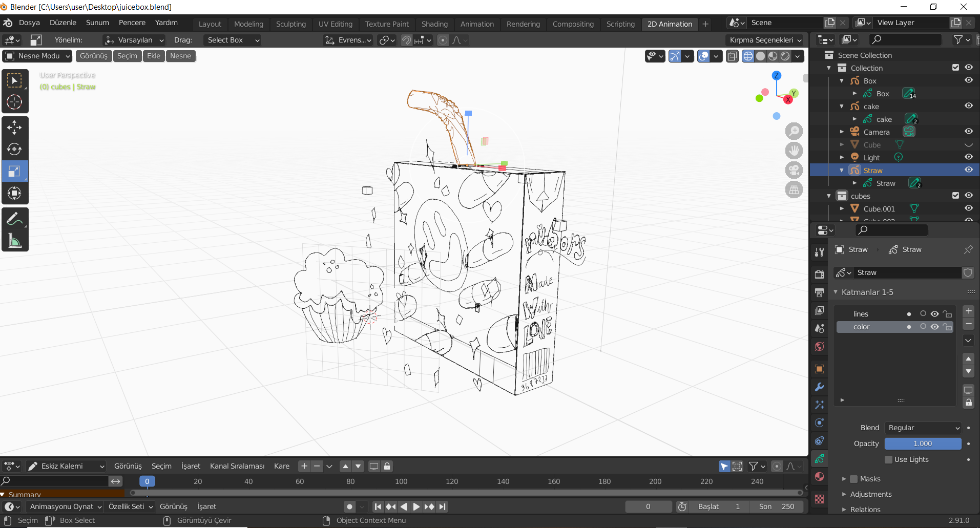Hide the Straw object in outliner

point(969,170)
